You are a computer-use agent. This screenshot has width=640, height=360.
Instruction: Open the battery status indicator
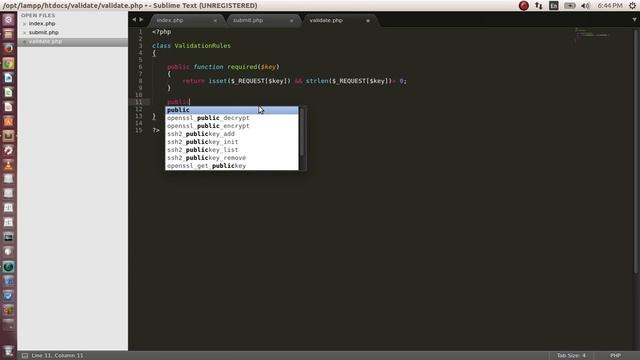(x=570, y=6)
